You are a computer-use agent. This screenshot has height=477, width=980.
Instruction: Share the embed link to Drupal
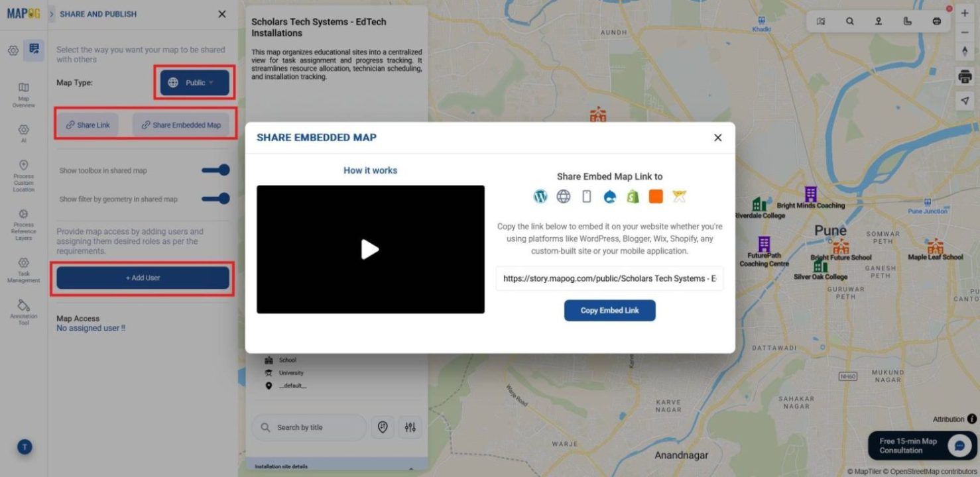coord(609,196)
